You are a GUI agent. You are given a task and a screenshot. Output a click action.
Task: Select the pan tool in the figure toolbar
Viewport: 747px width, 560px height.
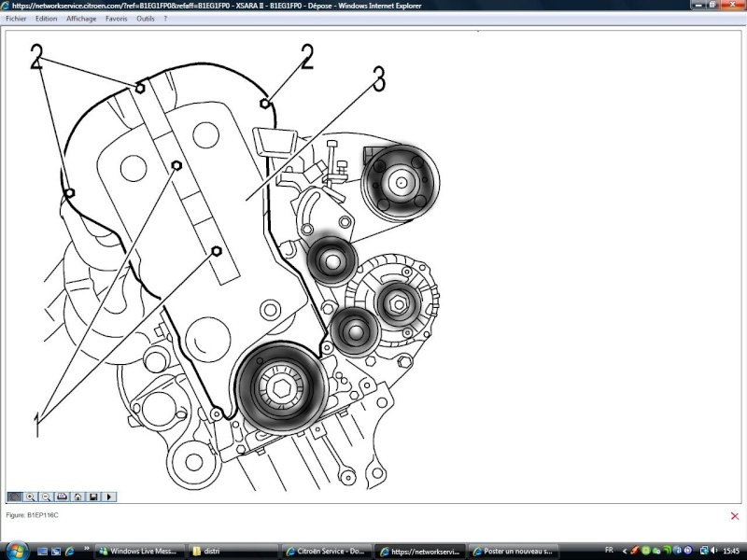tap(15, 497)
